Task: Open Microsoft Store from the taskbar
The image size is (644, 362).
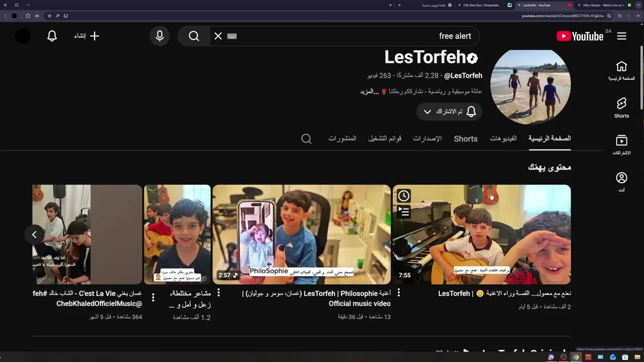Action: [x=625, y=357]
